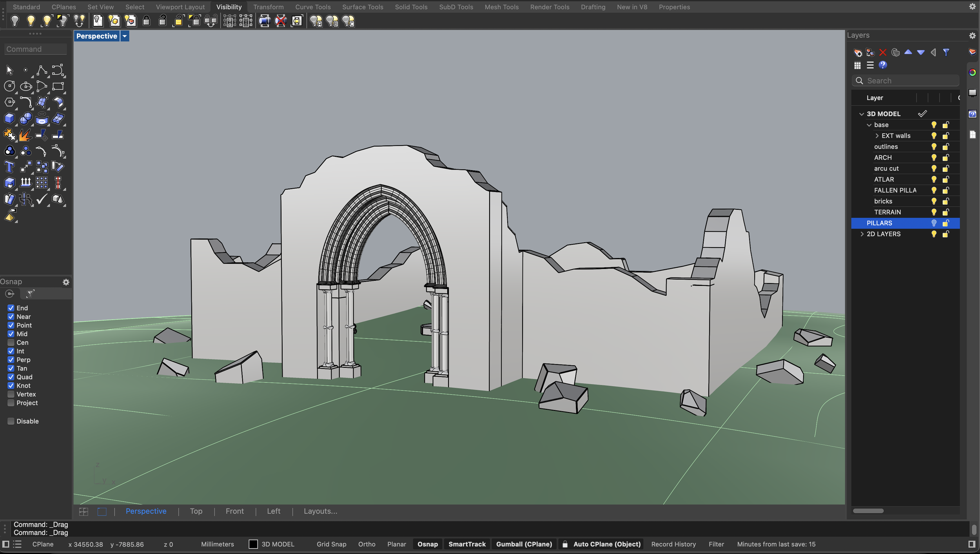
Task: Enable the Cen osnap checkbox
Action: pyautogui.click(x=11, y=343)
